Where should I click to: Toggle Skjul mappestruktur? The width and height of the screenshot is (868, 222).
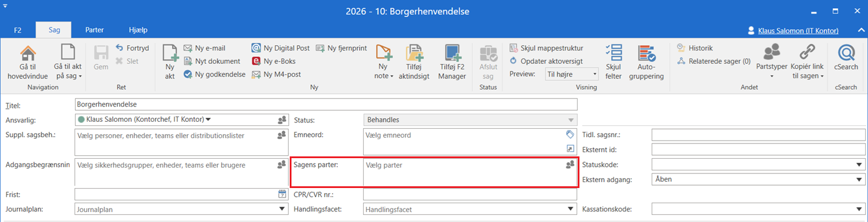click(x=547, y=48)
